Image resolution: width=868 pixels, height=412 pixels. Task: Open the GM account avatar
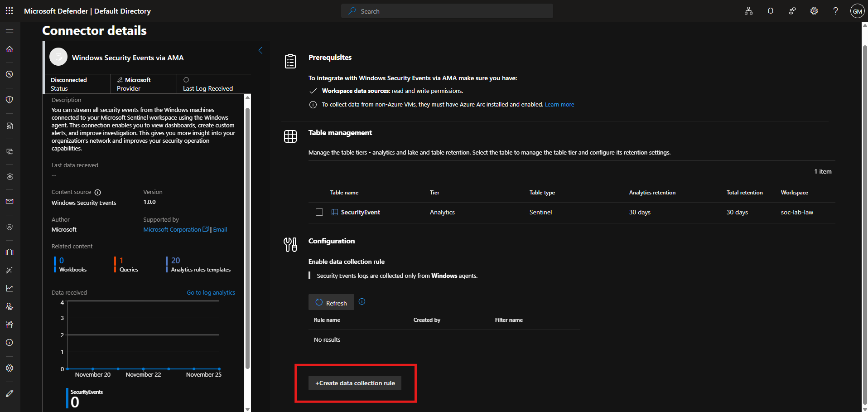coord(857,11)
